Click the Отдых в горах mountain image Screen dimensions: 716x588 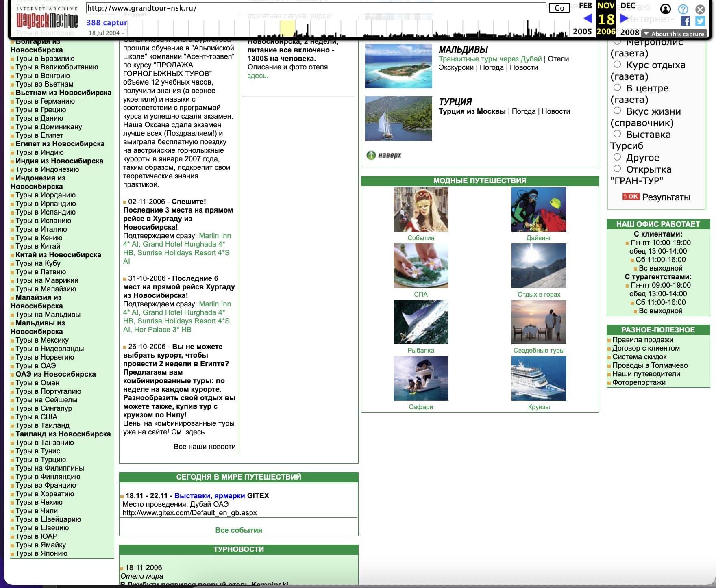(539, 266)
